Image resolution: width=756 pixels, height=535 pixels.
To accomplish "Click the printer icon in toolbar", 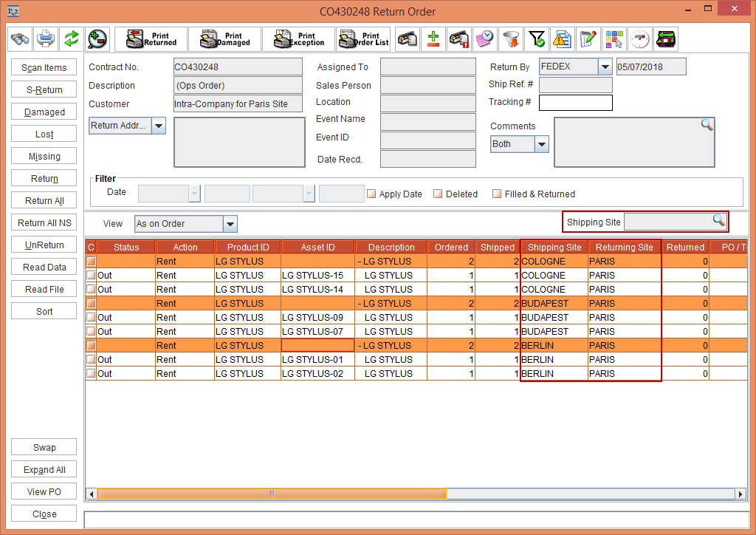I will [46, 39].
